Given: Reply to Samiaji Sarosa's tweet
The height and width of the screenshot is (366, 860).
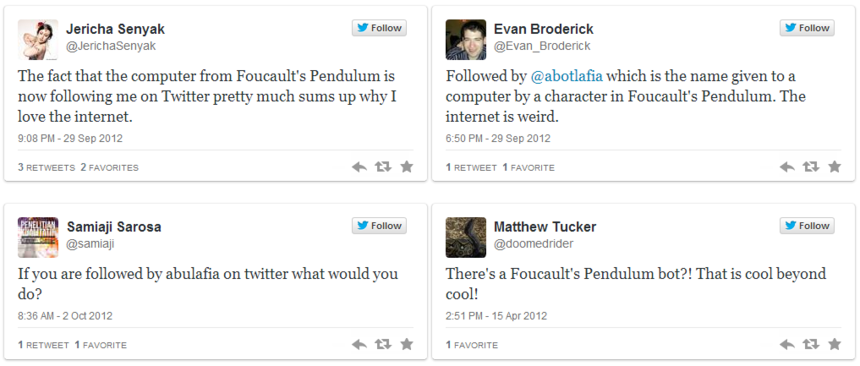Looking at the screenshot, I should (359, 345).
